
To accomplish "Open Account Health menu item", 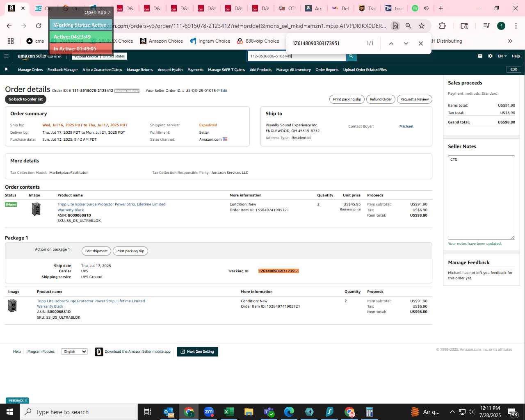I will tap(170, 70).
